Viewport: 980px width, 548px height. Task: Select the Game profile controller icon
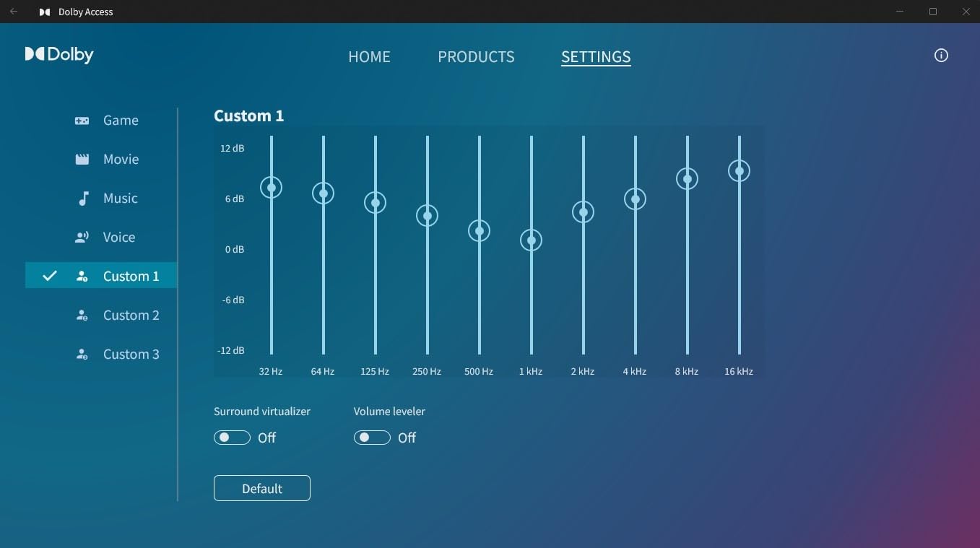point(82,121)
